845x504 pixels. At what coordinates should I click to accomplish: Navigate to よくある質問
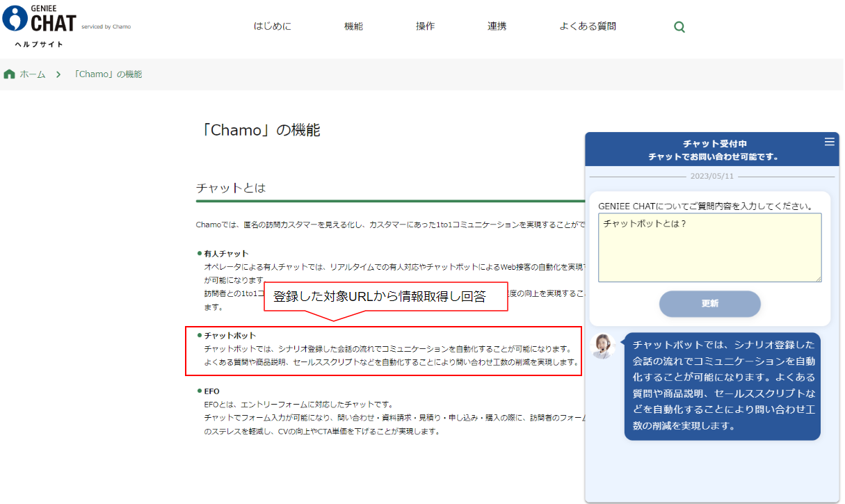(x=587, y=26)
